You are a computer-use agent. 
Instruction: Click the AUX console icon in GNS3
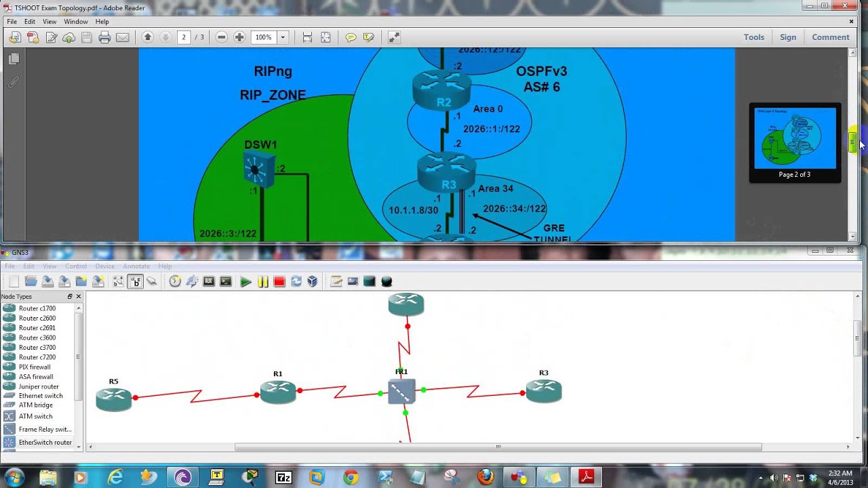209,281
